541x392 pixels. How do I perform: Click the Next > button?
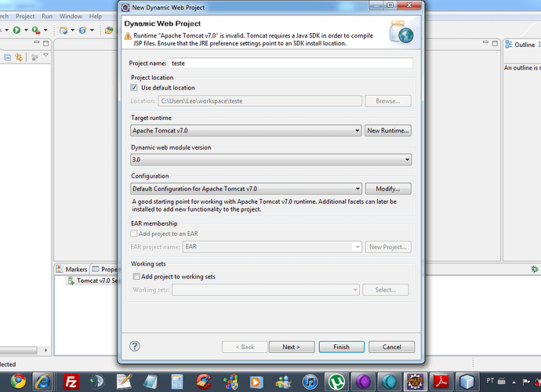292,347
